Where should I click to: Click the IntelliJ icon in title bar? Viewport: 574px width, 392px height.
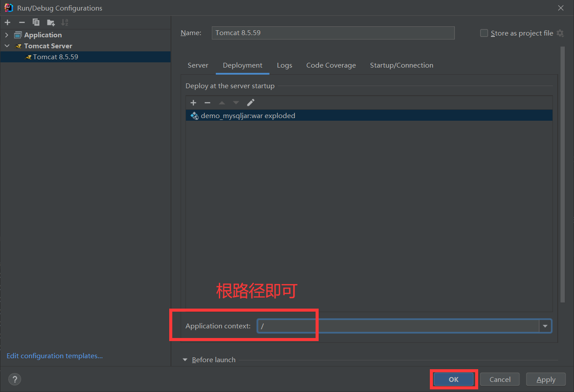pos(9,7)
